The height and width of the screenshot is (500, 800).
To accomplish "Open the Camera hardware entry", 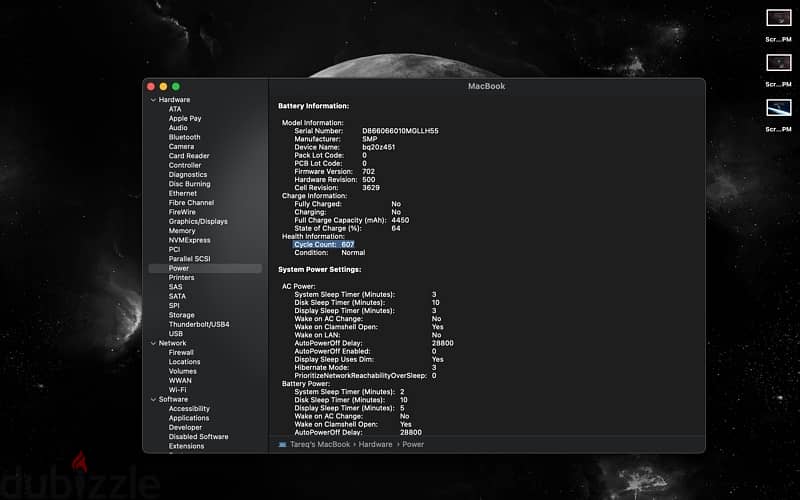I will coord(181,146).
